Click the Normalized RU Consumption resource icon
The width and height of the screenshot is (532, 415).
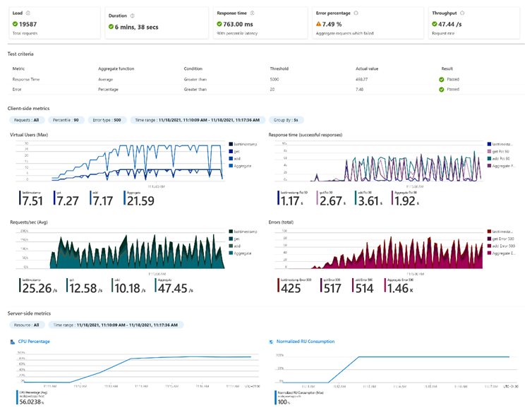click(x=272, y=341)
